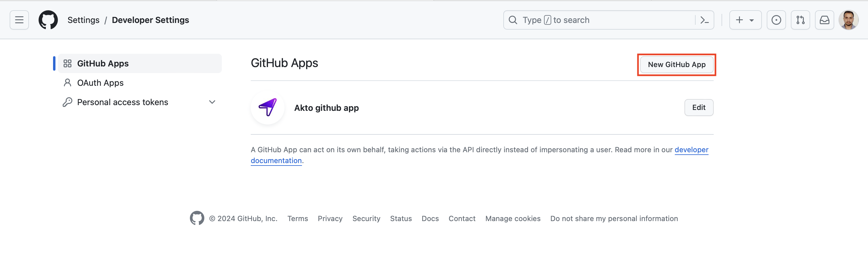Click the Akto github app logo
The height and width of the screenshot is (267, 868).
[x=268, y=108]
